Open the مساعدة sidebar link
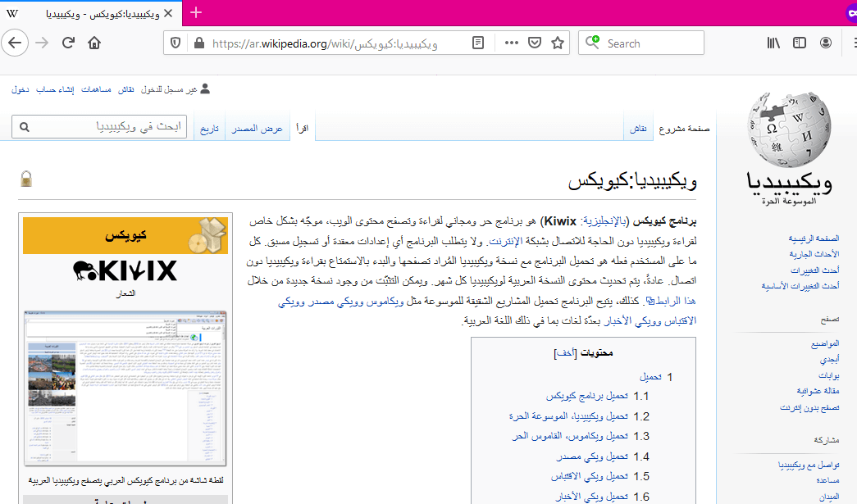 point(828,480)
